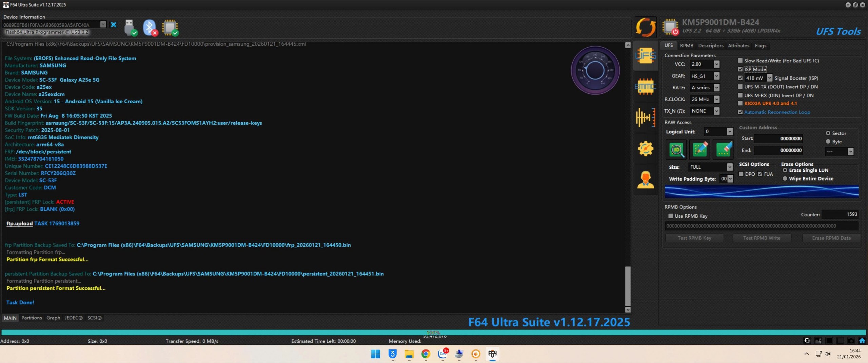The height and width of the screenshot is (363, 868).
Task: Open File Explorer from taskbar
Action: point(409,354)
